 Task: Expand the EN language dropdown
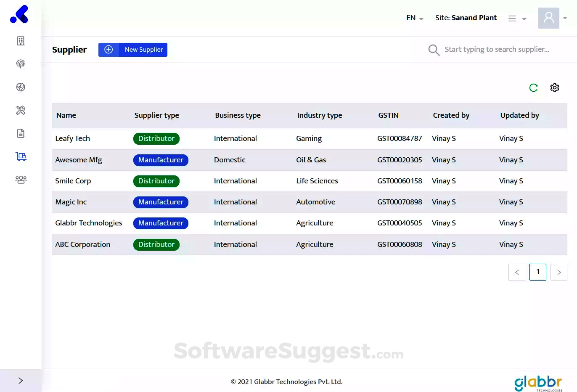(415, 18)
